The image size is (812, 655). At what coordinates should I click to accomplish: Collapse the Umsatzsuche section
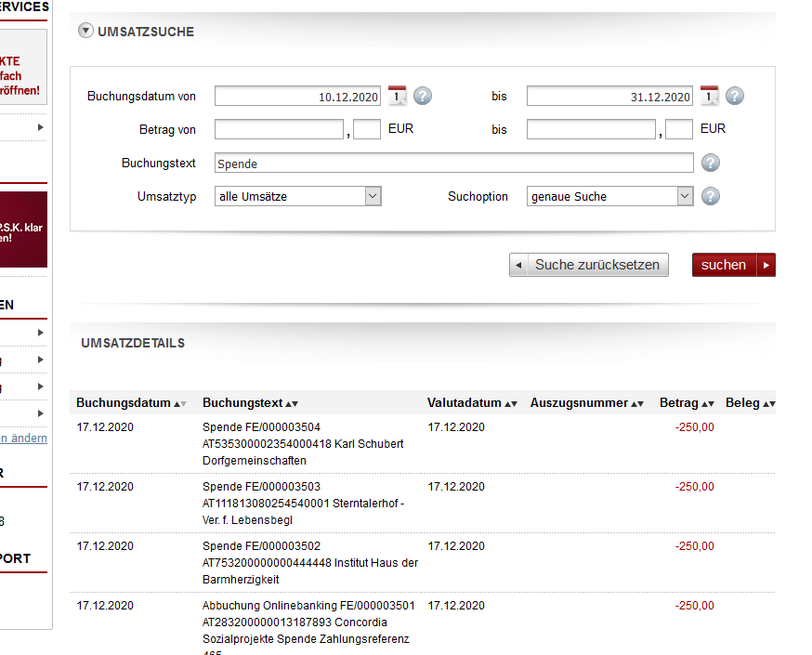[x=86, y=31]
